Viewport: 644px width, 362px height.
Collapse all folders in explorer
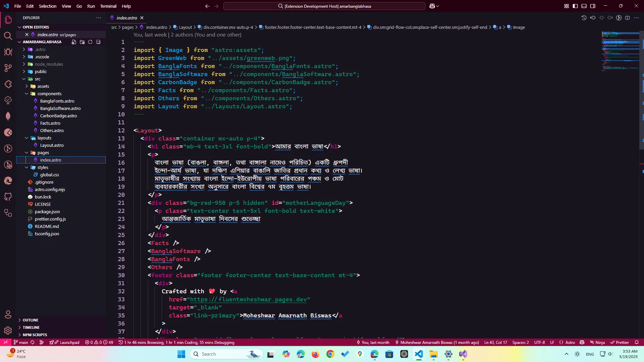(x=98, y=42)
